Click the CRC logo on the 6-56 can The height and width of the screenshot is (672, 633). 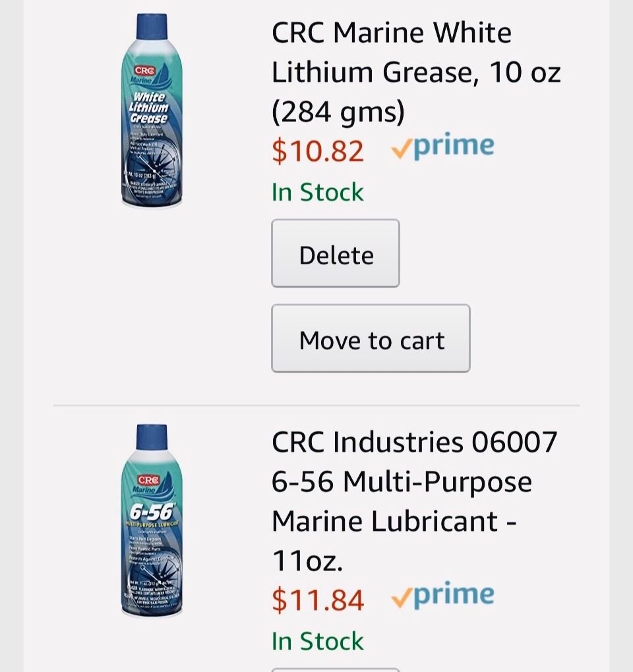148,479
